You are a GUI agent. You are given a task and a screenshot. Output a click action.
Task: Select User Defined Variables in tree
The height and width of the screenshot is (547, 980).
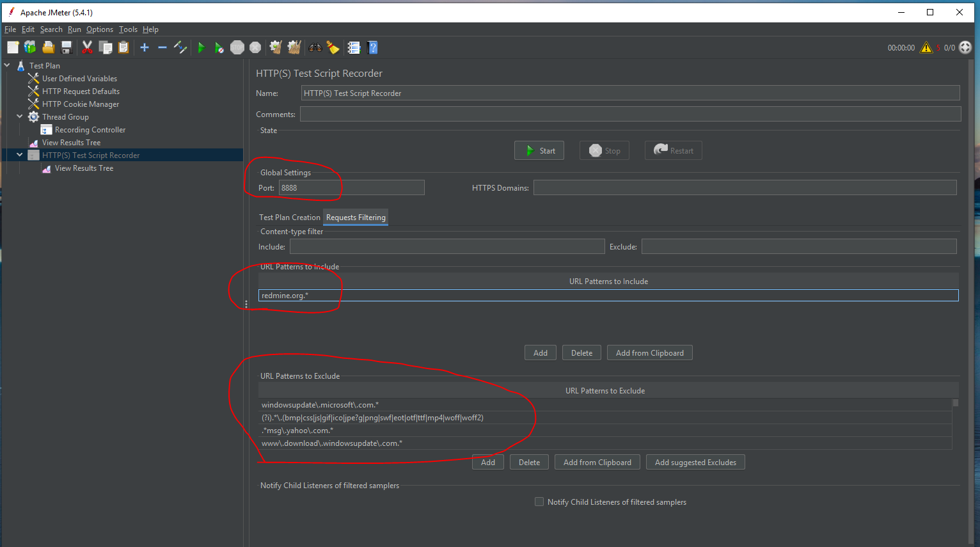pyautogui.click(x=79, y=79)
